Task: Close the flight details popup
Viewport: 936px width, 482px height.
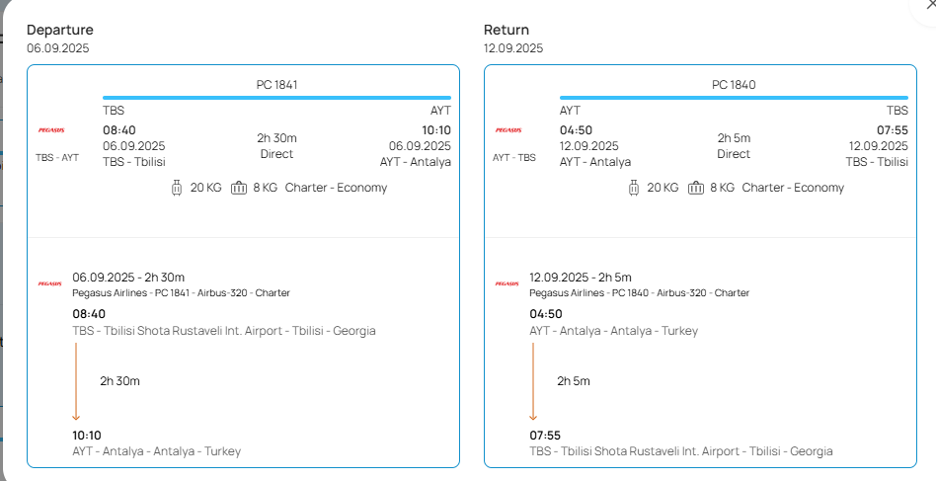Action: click(925, 5)
